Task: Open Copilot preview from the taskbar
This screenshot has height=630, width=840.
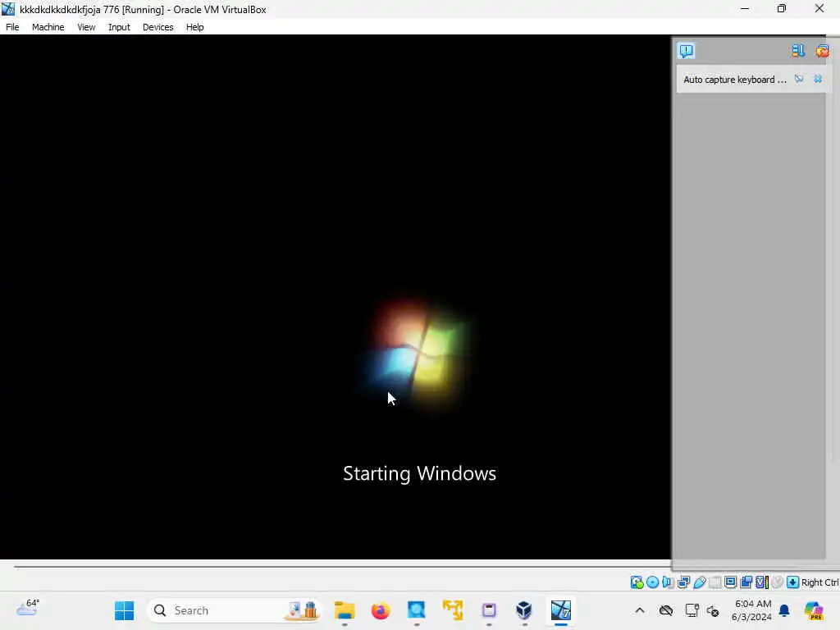Action: click(813, 610)
